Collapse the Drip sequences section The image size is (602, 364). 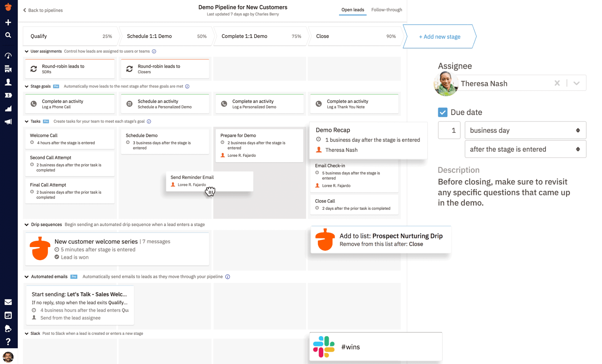pos(27,225)
